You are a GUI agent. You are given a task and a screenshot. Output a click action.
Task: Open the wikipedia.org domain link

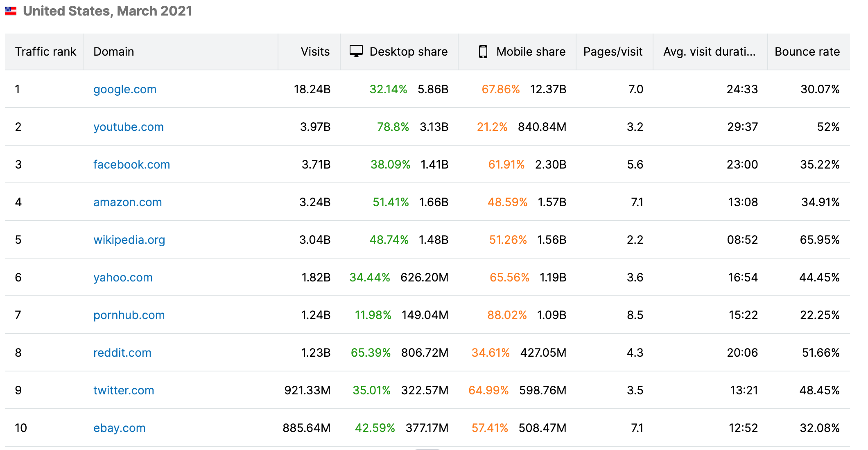point(129,240)
